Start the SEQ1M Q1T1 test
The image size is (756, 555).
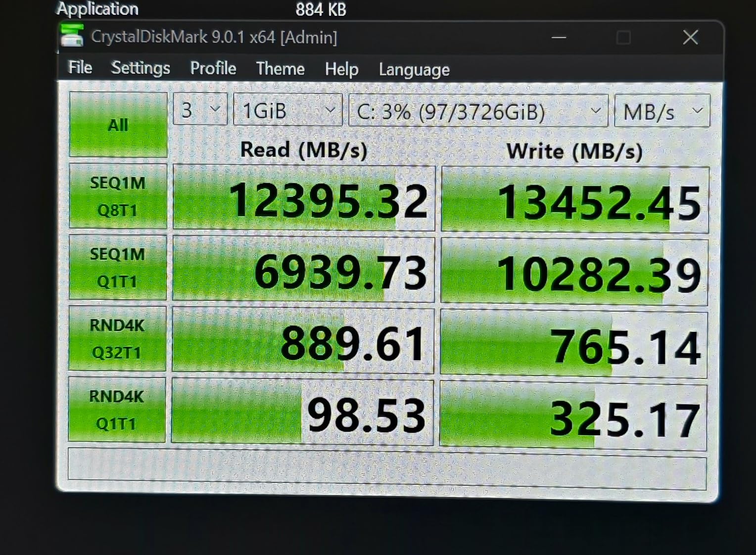pyautogui.click(x=117, y=267)
